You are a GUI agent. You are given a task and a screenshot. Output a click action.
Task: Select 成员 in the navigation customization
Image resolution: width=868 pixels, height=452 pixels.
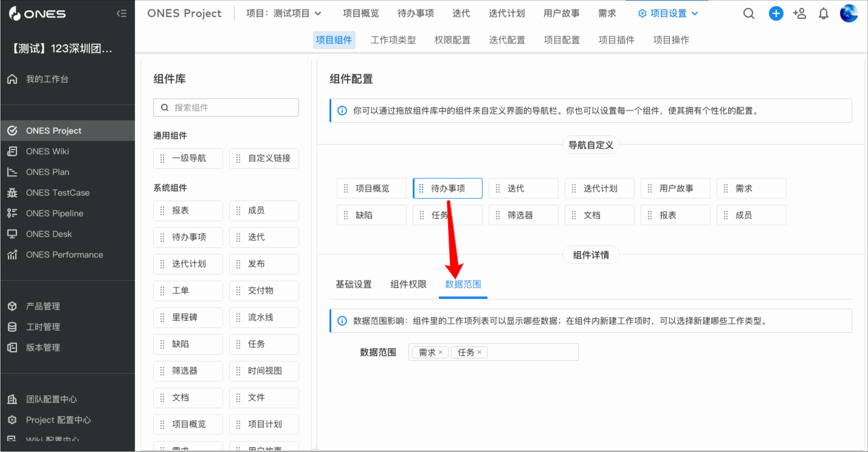pos(751,215)
